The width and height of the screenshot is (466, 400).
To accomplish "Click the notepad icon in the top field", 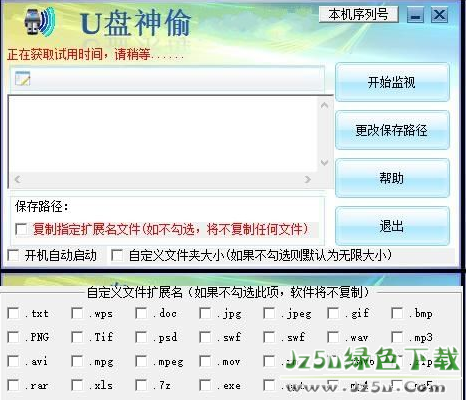I will coord(23,78).
